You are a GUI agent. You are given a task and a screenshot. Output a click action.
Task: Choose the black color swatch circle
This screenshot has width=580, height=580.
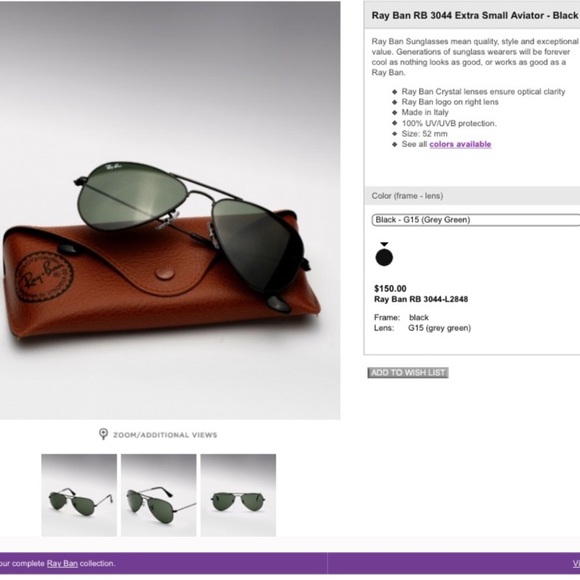tap(384, 257)
